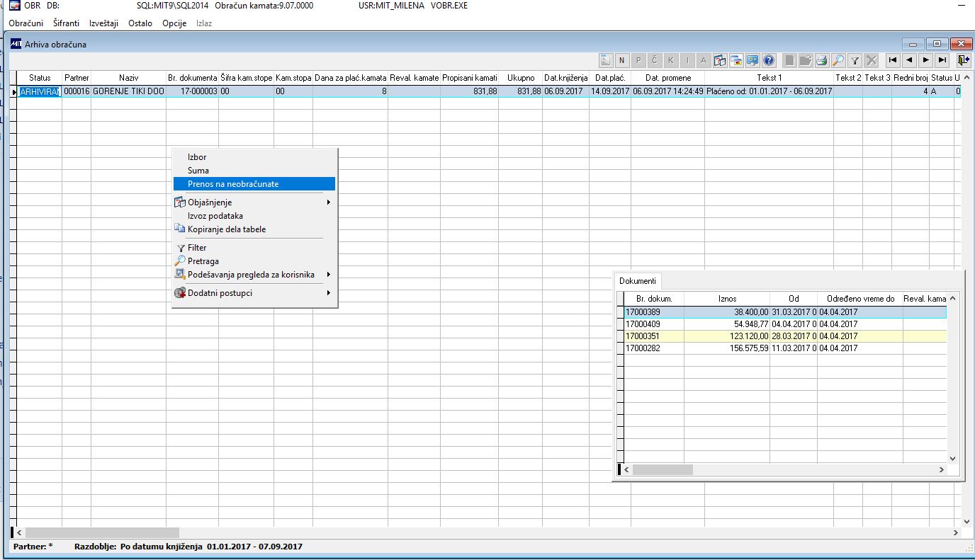Screen dimensions: 975x560
Task: Print using the printer toolbar icon
Action: (x=821, y=60)
